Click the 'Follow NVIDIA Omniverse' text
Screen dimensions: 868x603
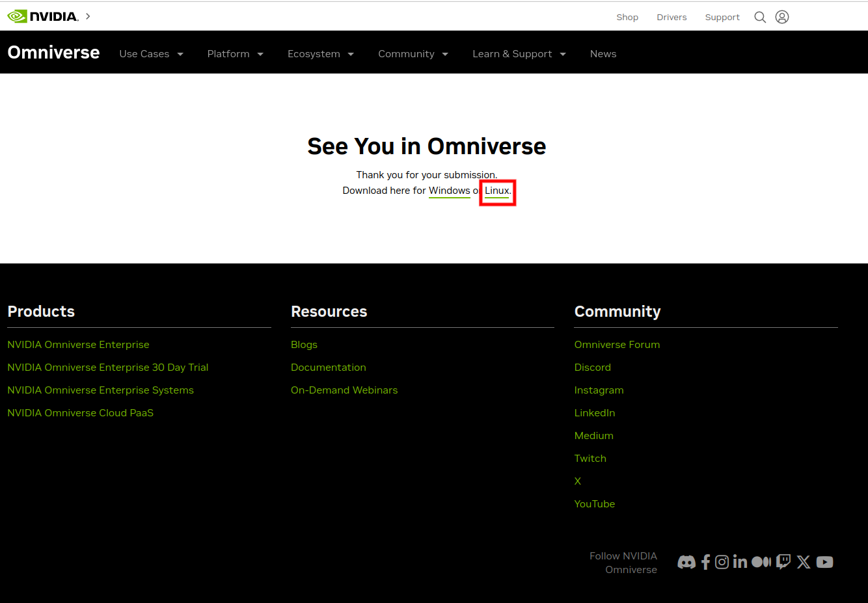[x=623, y=563]
